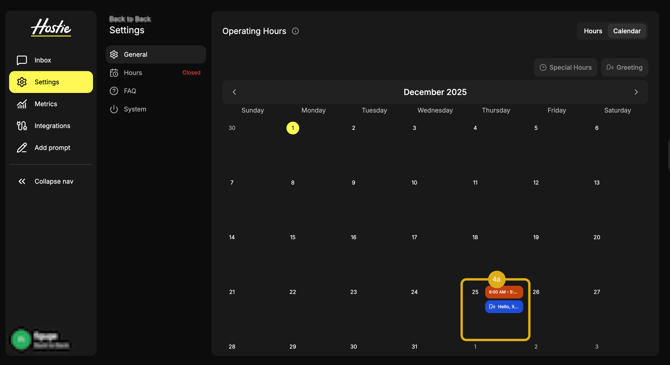Select date 15 on the calendar
670x365 pixels.
point(293,237)
